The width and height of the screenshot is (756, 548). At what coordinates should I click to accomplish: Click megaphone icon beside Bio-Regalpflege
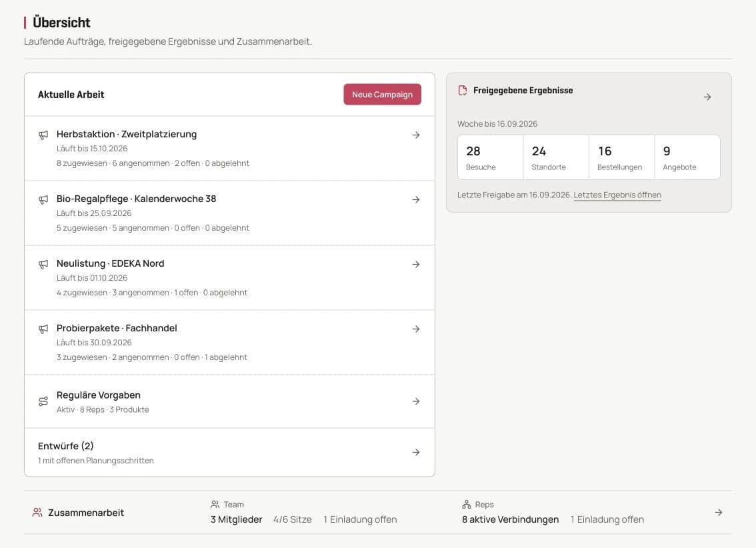click(x=43, y=199)
